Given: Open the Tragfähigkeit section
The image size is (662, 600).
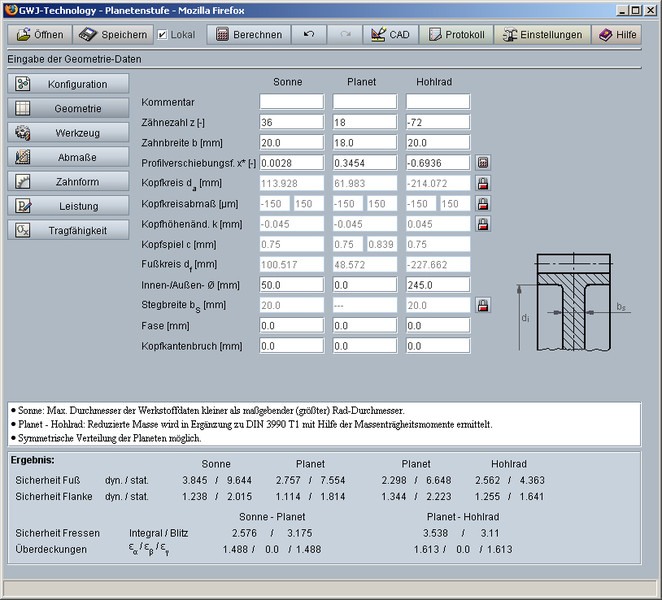Looking at the screenshot, I should click(x=69, y=230).
